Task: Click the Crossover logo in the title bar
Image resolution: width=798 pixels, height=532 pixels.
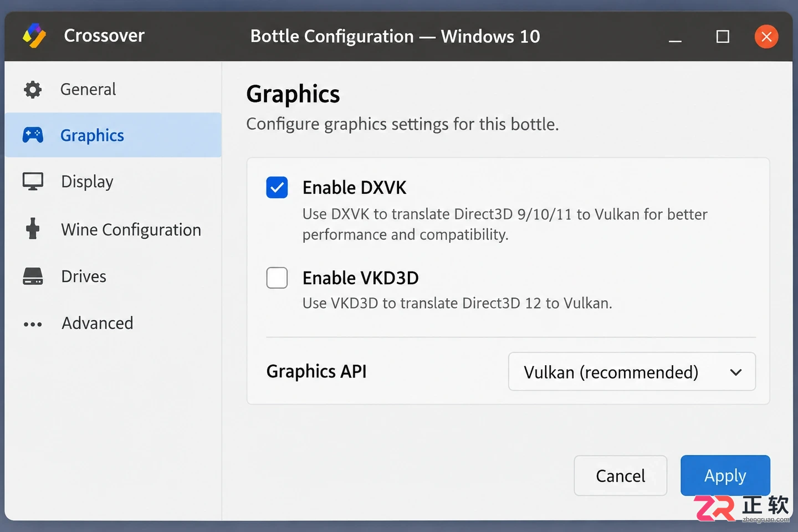Action: [34, 36]
